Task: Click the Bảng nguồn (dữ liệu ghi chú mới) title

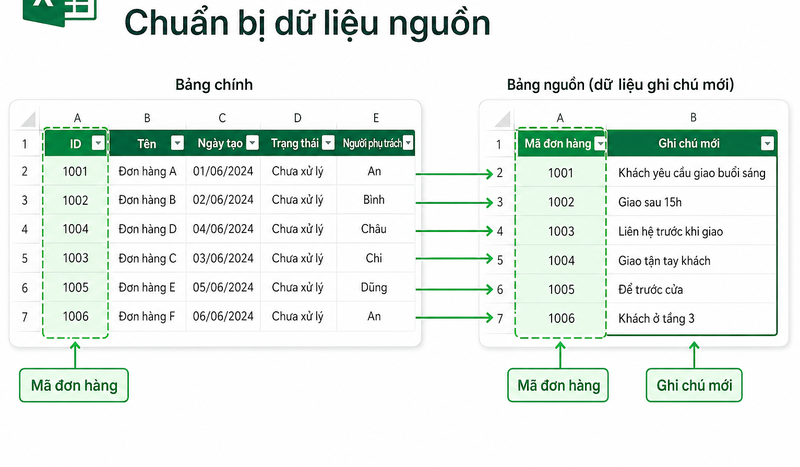Action: 620,84
